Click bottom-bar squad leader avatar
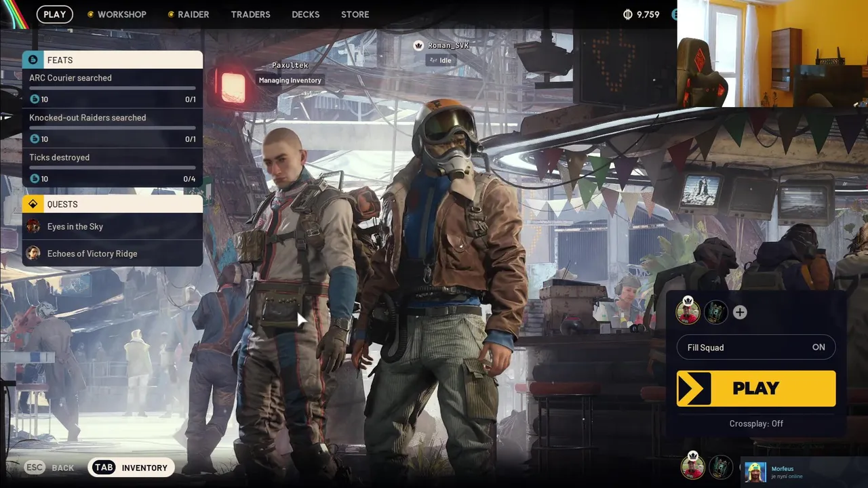The height and width of the screenshot is (488, 868). [x=692, y=467]
